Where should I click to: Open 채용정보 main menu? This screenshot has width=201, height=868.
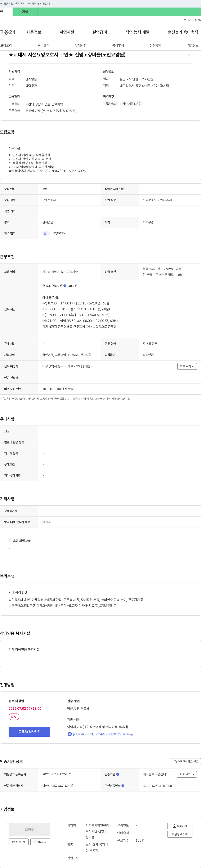tap(34, 32)
